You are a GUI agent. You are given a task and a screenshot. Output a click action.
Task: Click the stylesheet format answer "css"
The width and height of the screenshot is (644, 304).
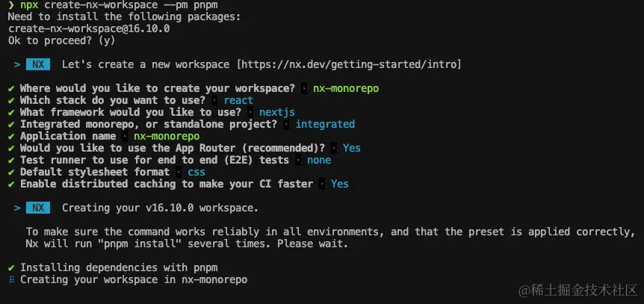[196, 172]
